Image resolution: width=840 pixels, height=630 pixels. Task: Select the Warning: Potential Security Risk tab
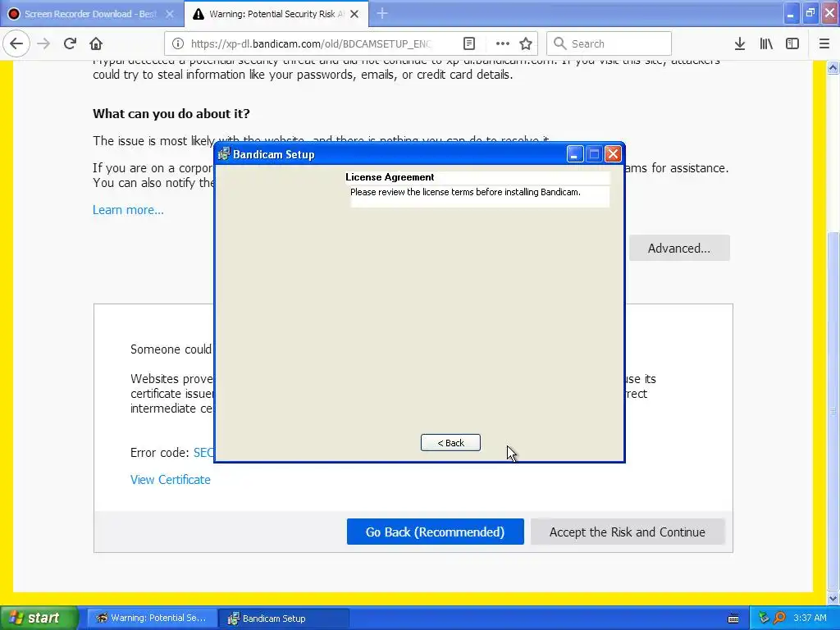pos(276,14)
